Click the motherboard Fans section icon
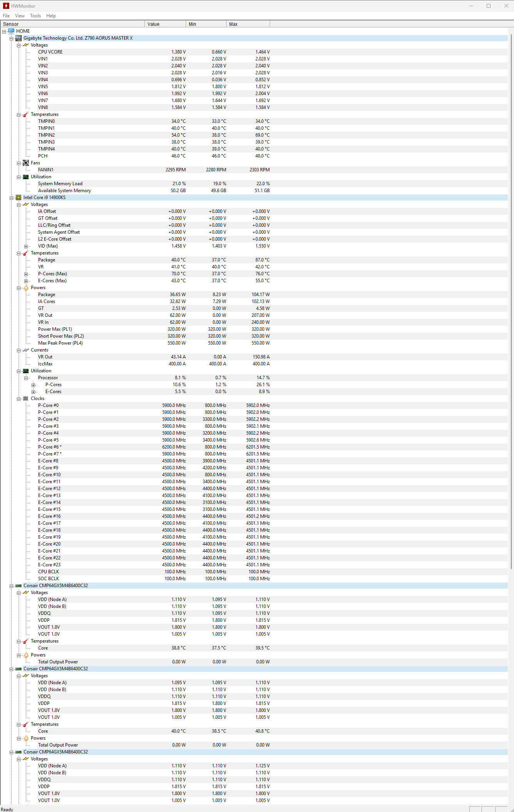Image resolution: width=514 pixels, height=812 pixels. pos(26,163)
